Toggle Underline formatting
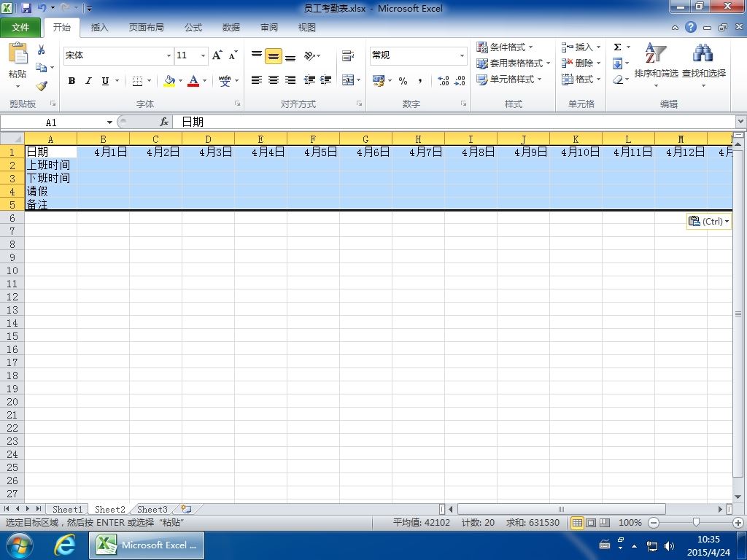 pos(105,81)
